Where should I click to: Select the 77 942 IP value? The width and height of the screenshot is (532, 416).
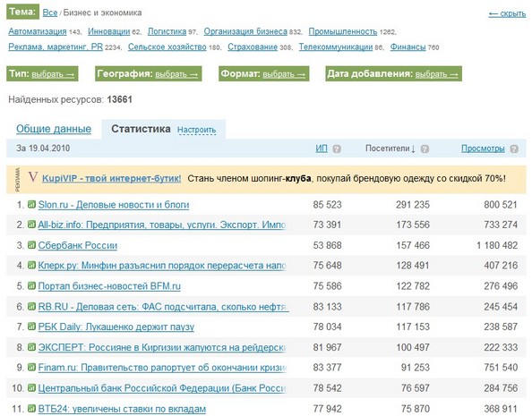point(327,409)
